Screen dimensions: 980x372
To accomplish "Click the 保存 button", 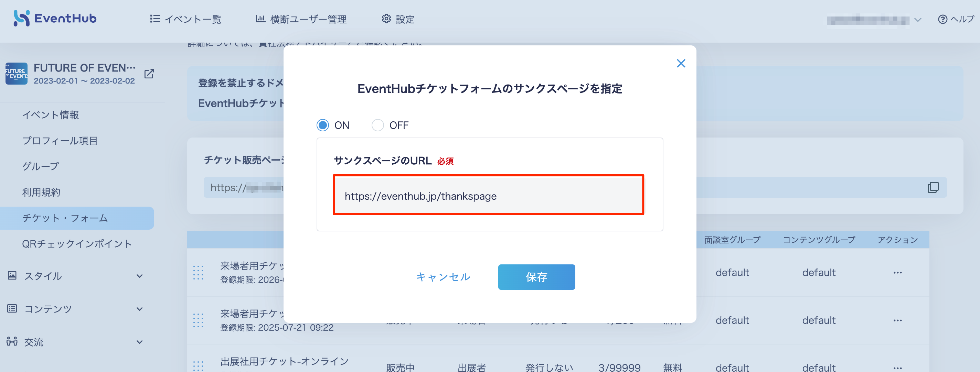I will click(x=536, y=277).
